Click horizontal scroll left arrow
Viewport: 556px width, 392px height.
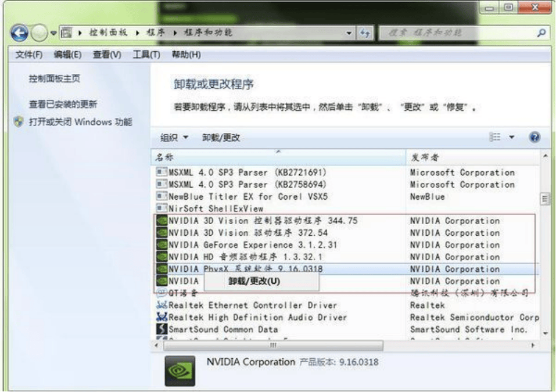pos(157,346)
